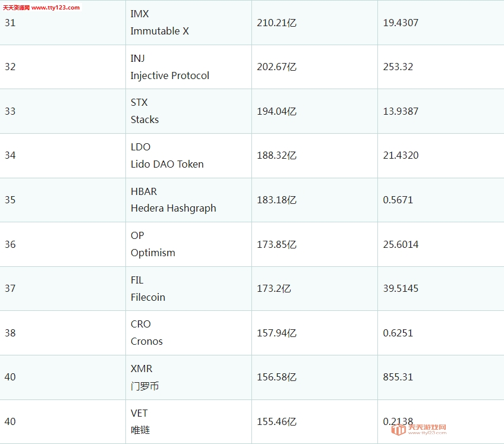
Task: Click the OP ticker symbol
Action: point(137,235)
